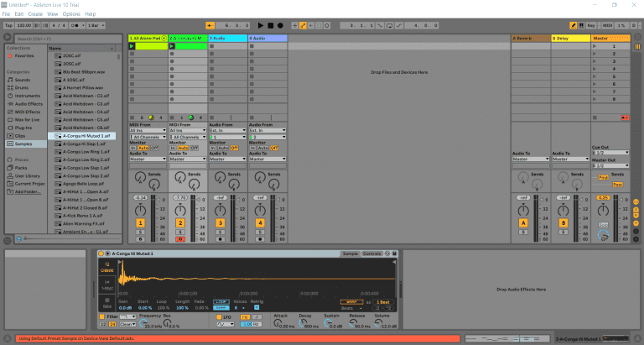Image resolution: width=644 pixels, height=345 pixels.
Task: Select the Plug-Ins category in the browser
Action: (x=23, y=128)
